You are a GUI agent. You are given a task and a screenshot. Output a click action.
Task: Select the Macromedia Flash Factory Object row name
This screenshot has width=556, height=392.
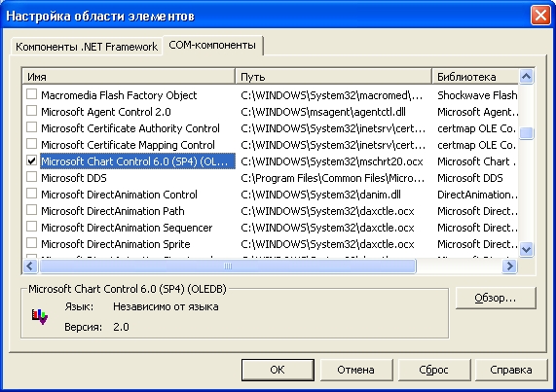point(119,95)
